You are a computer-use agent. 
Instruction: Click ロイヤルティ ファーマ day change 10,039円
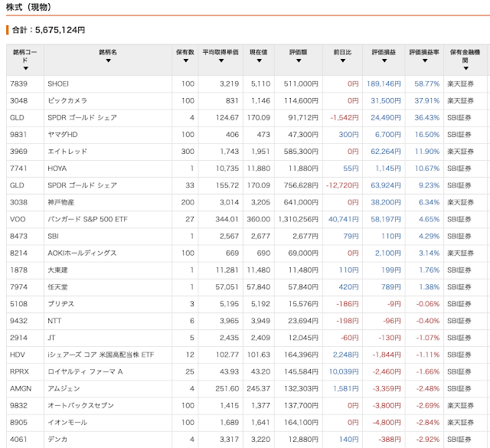pyautogui.click(x=344, y=371)
